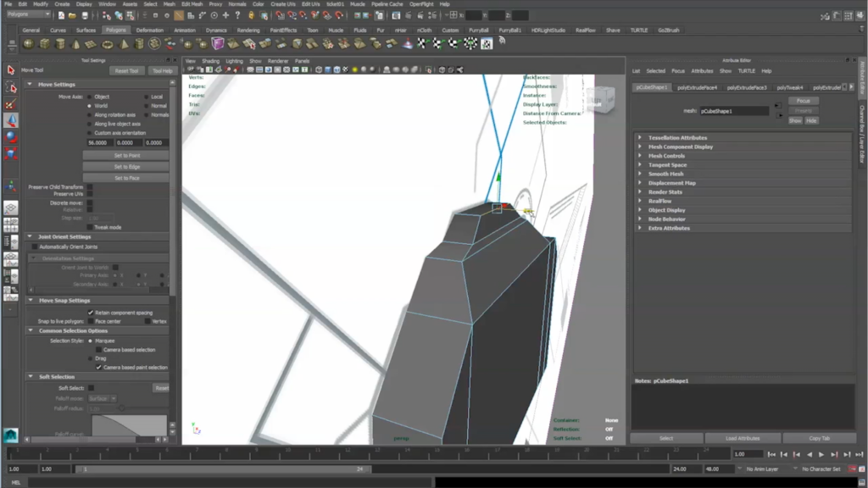Screen dimensions: 868x488
Task: Select the Move tool cone icon
Action: [10, 120]
